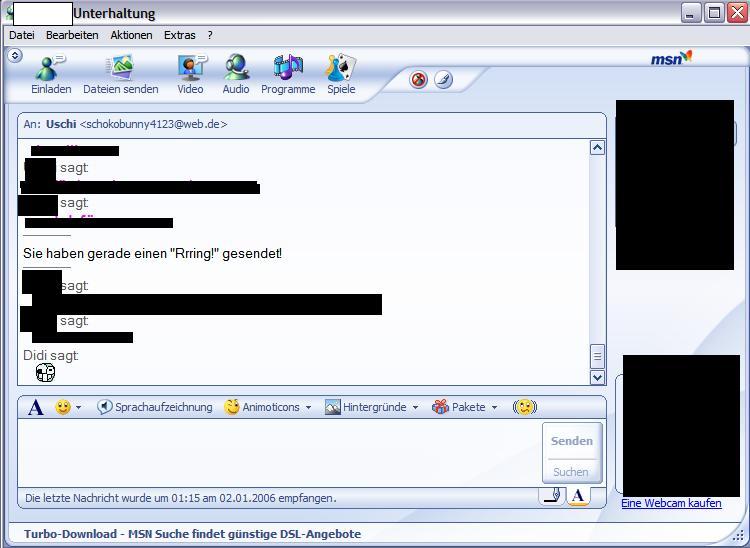Open the emoticon dropdown arrow
The width and height of the screenshot is (750, 548).
click(78, 408)
